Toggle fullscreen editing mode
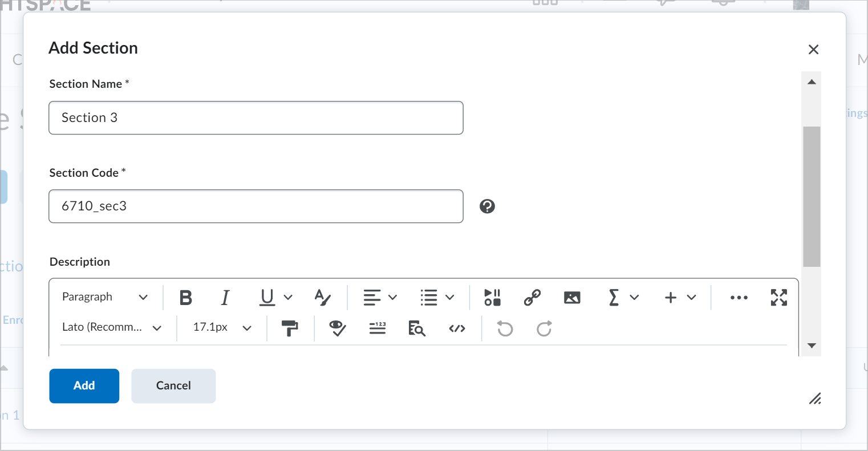The height and width of the screenshot is (451, 868). point(778,297)
